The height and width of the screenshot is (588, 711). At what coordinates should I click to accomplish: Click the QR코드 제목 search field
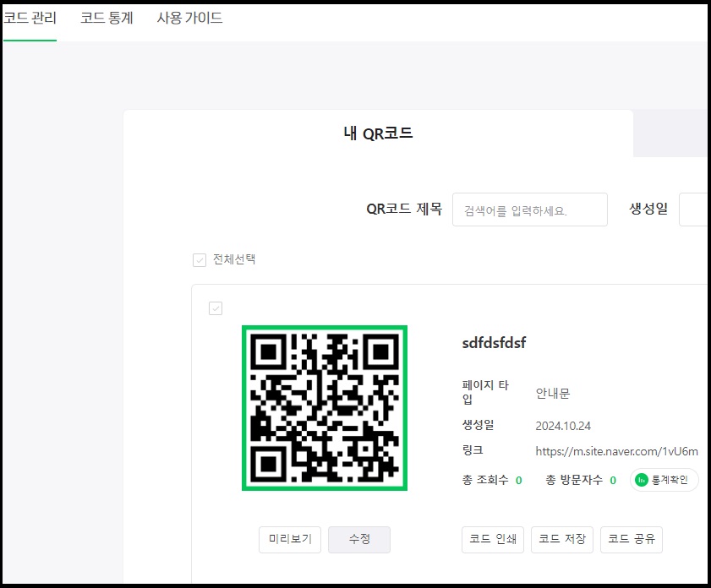(529, 210)
